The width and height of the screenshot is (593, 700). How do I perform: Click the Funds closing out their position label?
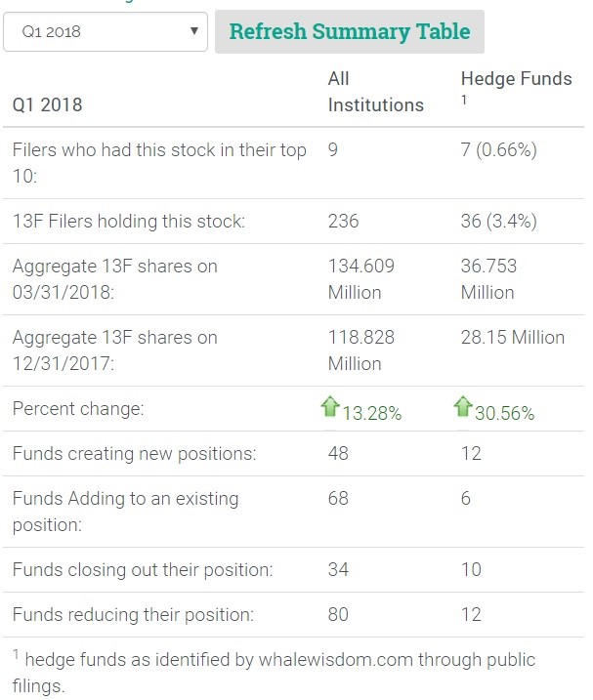click(142, 569)
